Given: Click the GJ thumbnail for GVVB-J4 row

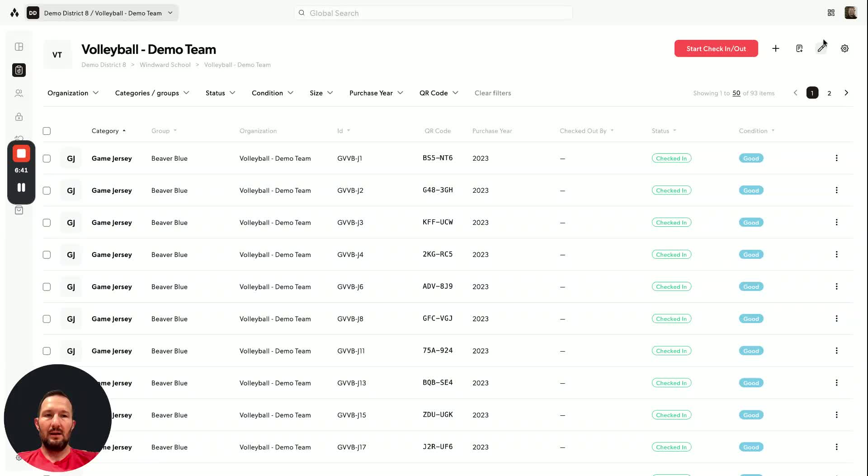Looking at the screenshot, I should tap(71, 255).
